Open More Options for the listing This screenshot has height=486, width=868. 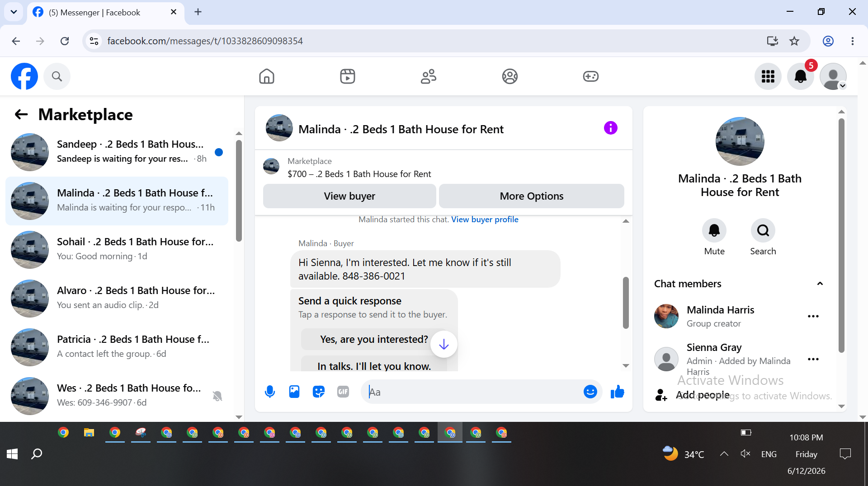(532, 196)
